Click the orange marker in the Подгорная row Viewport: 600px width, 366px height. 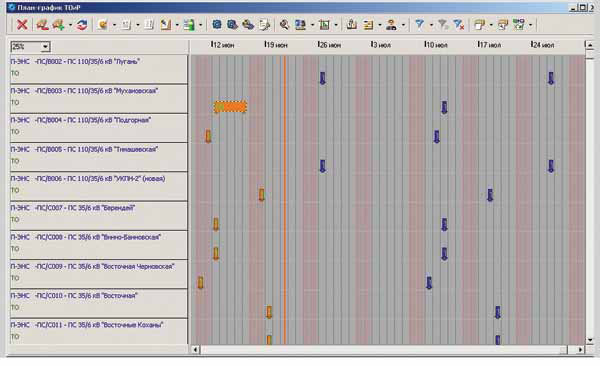click(208, 136)
